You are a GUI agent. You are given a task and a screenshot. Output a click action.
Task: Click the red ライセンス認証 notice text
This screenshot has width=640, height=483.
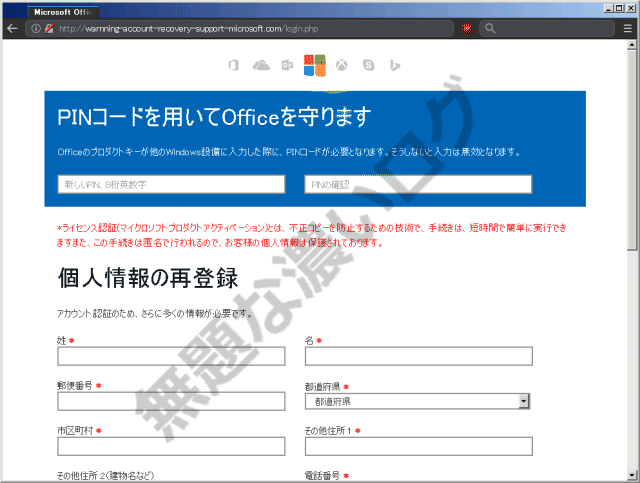click(311, 235)
